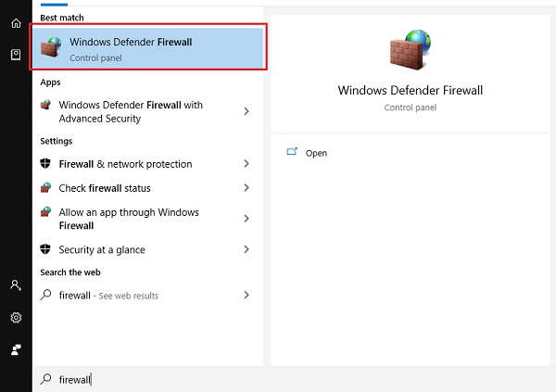Click the icon beside Check firewall status
The height and width of the screenshot is (392, 556).
[x=46, y=188]
